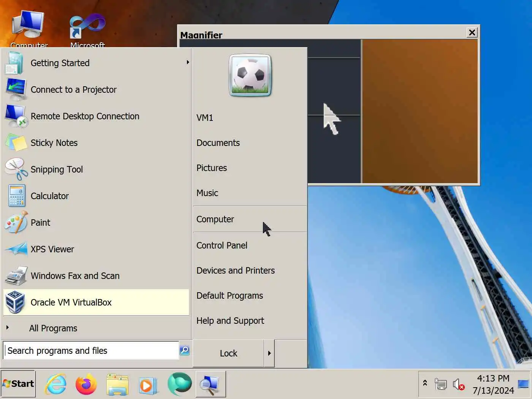Screen dimensions: 532x399
Task: Open the Sticky Notes icon
Action: (16, 143)
